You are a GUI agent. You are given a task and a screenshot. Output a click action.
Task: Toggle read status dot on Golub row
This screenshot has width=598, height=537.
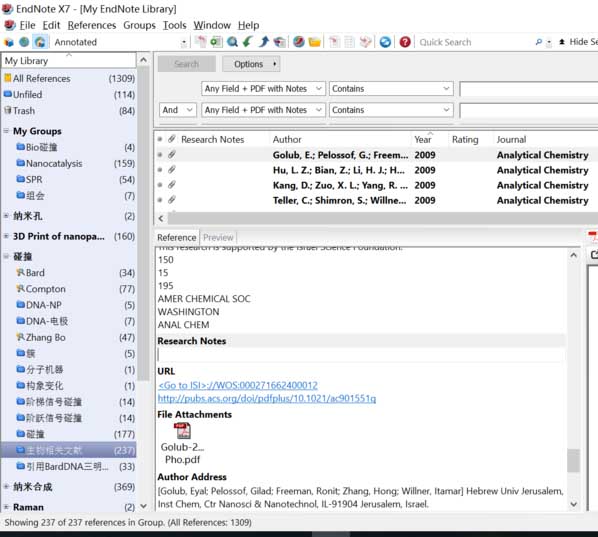point(160,154)
